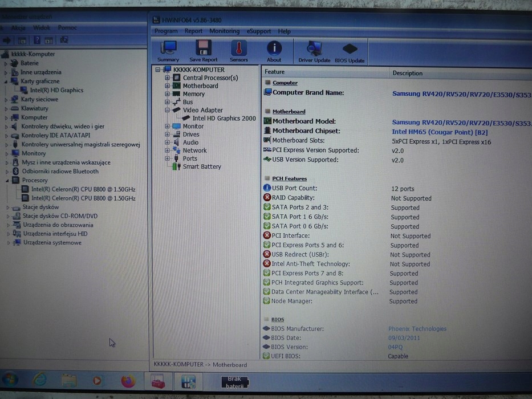532x399 pixels.
Task: Expand the Network tree node
Action: [x=167, y=150]
